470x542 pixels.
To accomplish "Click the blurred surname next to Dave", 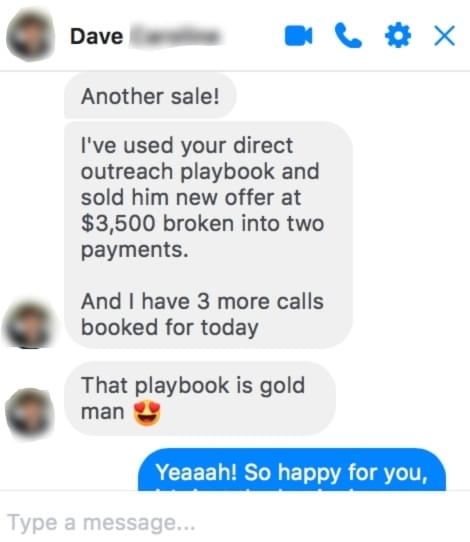I will tap(175, 35).
